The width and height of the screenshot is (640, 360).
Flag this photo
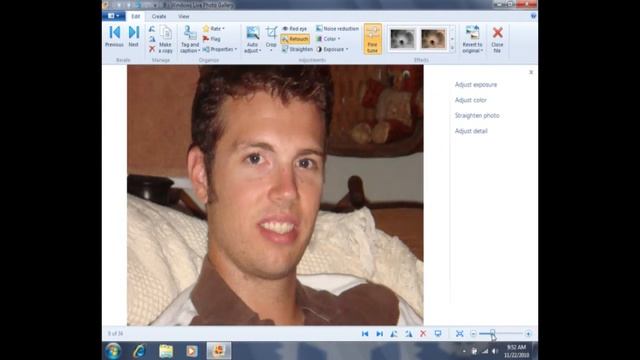click(x=212, y=39)
